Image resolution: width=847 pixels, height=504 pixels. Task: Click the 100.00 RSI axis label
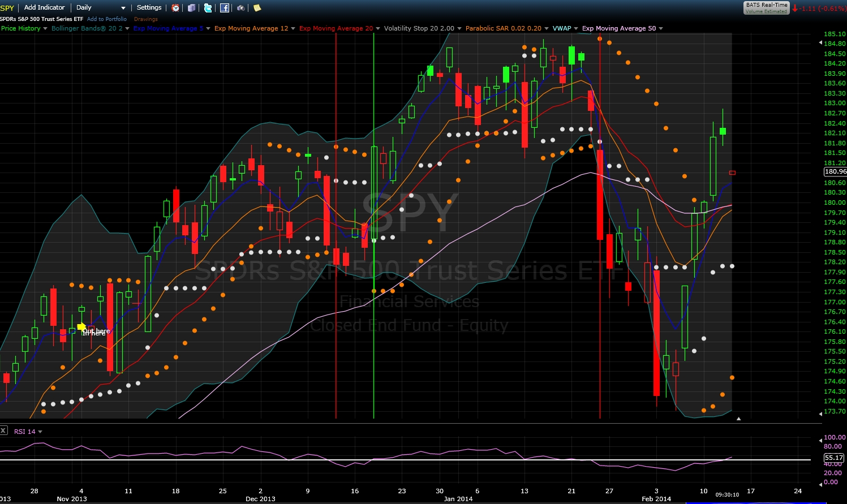point(835,437)
